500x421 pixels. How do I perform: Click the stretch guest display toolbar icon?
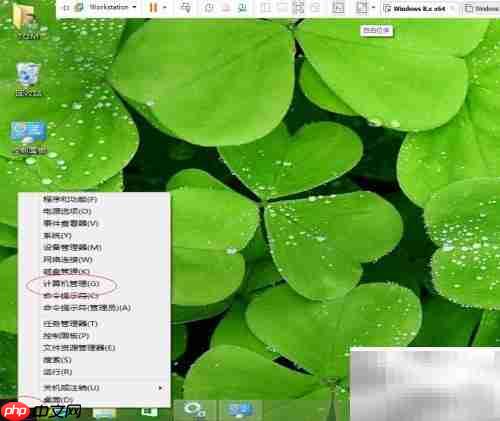pos(362,7)
